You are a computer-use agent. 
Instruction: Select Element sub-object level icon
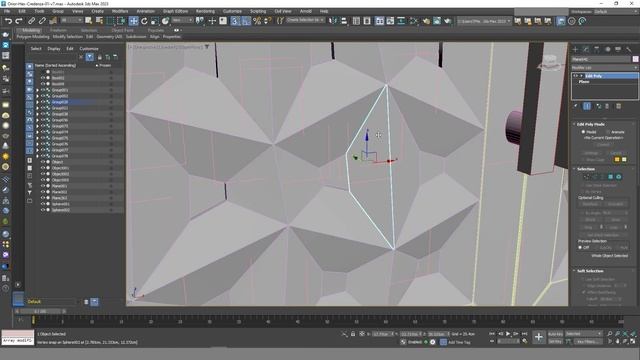[619, 177]
